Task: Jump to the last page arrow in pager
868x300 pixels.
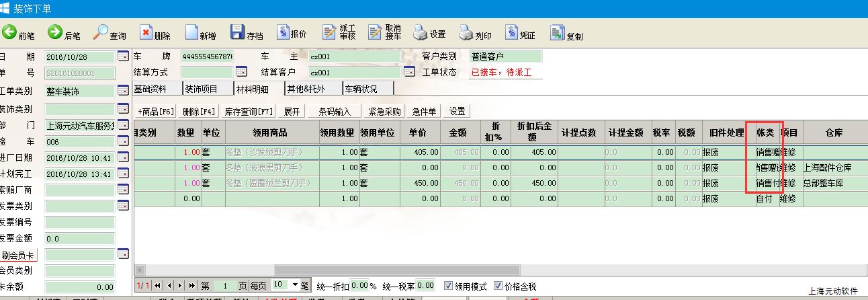Action: coord(192,286)
